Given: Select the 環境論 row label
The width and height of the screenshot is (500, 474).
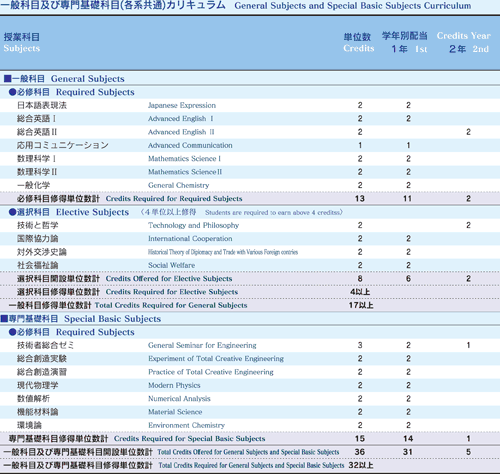Looking at the screenshot, I should click(29, 425).
